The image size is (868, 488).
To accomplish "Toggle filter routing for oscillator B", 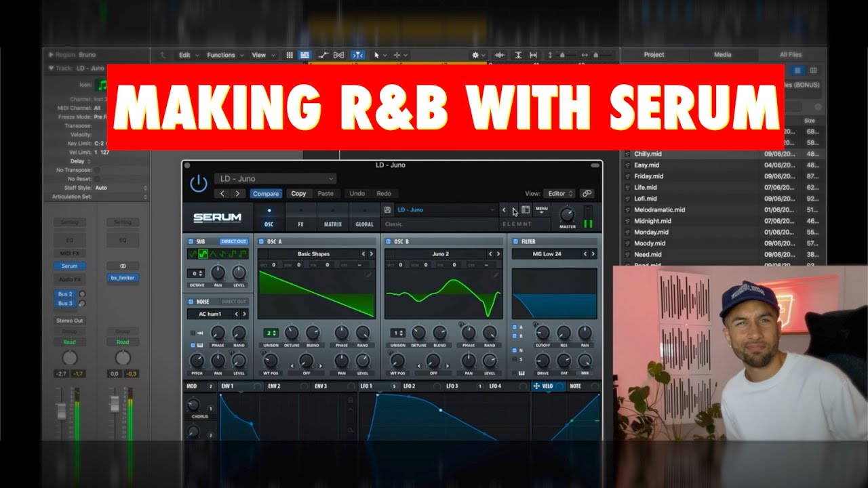I will 514,335.
